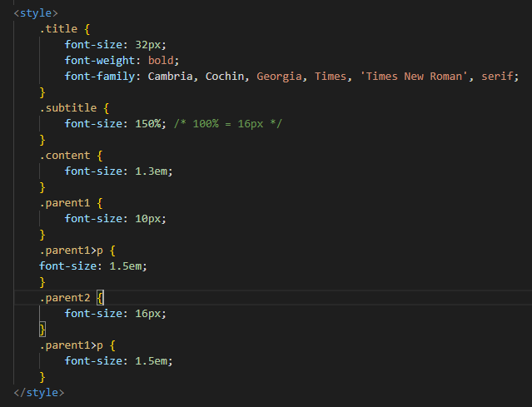Click the 150% font-size value
This screenshot has width=532, height=407.
pyautogui.click(x=148, y=124)
